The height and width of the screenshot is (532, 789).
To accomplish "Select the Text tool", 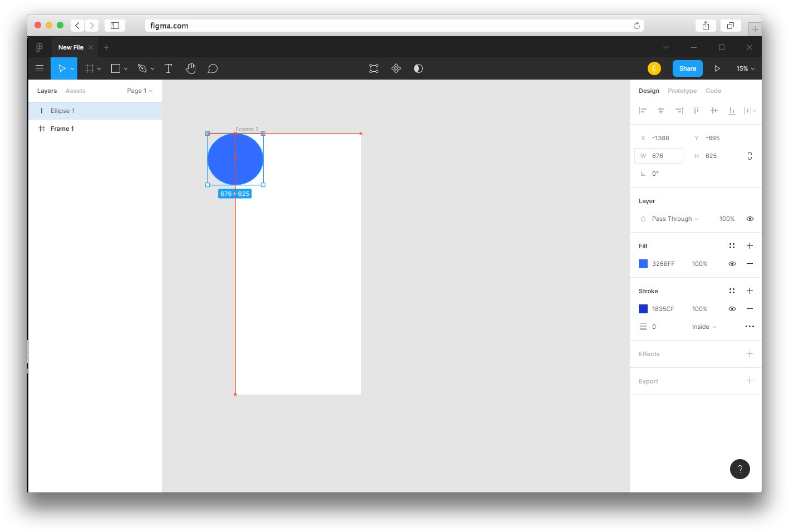I will click(168, 68).
